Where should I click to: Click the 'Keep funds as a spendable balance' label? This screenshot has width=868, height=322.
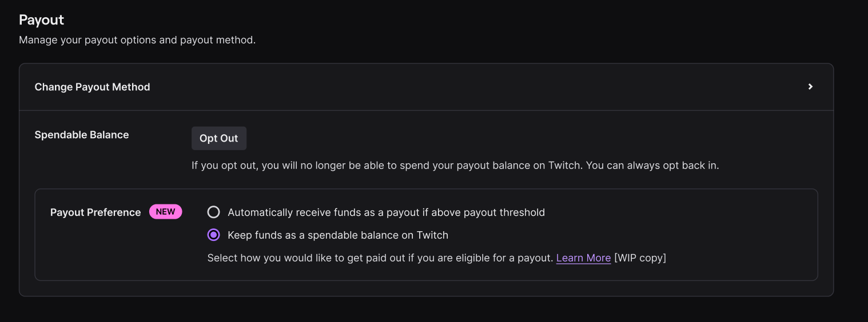point(337,235)
